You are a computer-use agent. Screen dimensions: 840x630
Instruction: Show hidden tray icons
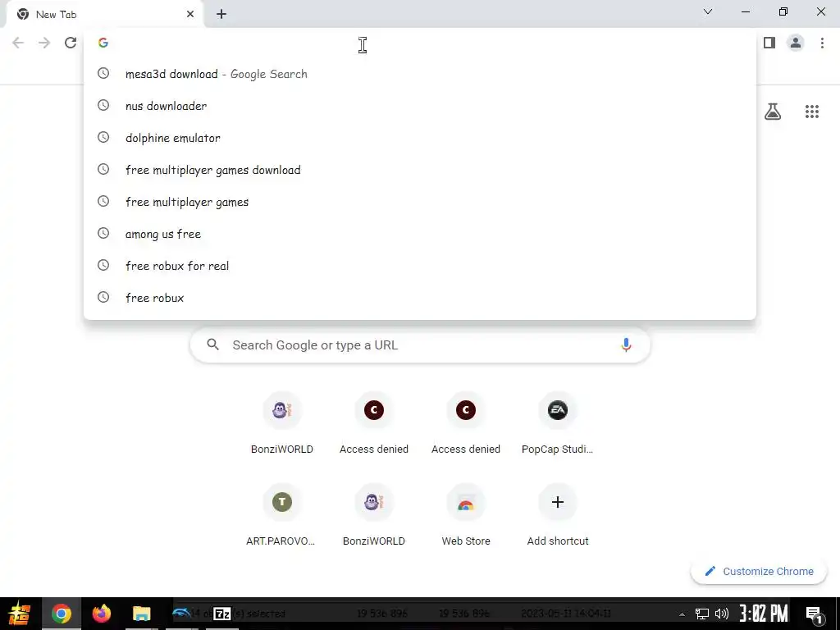click(x=682, y=614)
